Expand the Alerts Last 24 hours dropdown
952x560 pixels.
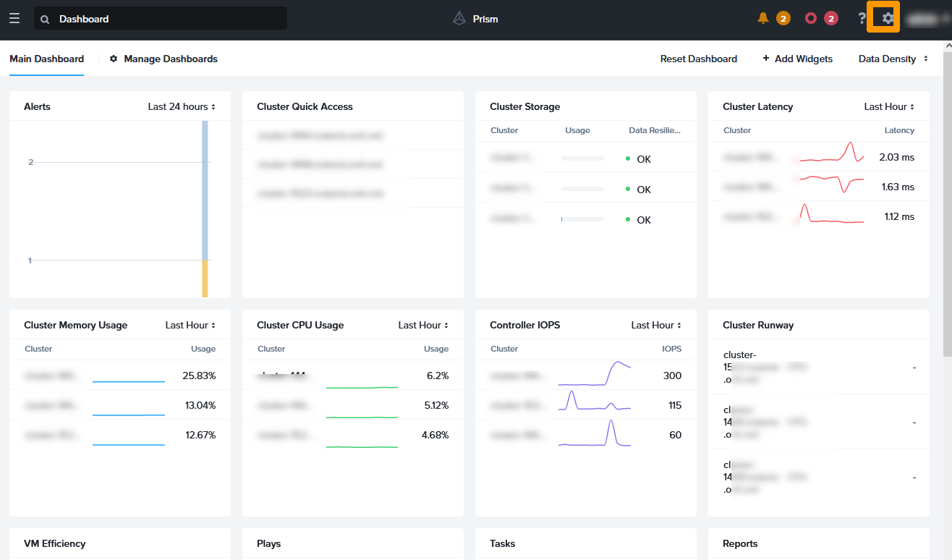tap(182, 106)
